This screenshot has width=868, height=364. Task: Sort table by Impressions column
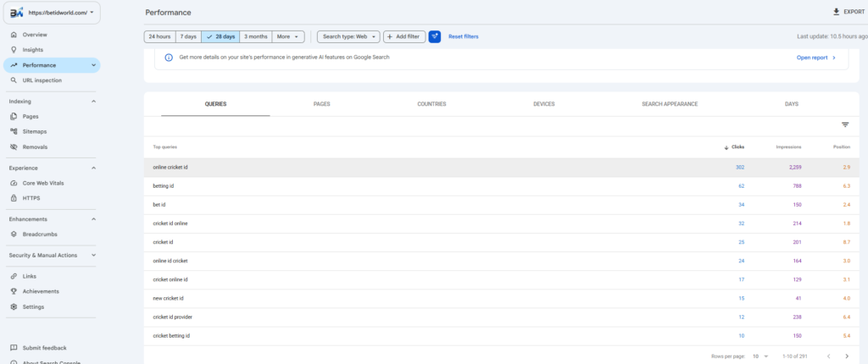click(x=788, y=147)
